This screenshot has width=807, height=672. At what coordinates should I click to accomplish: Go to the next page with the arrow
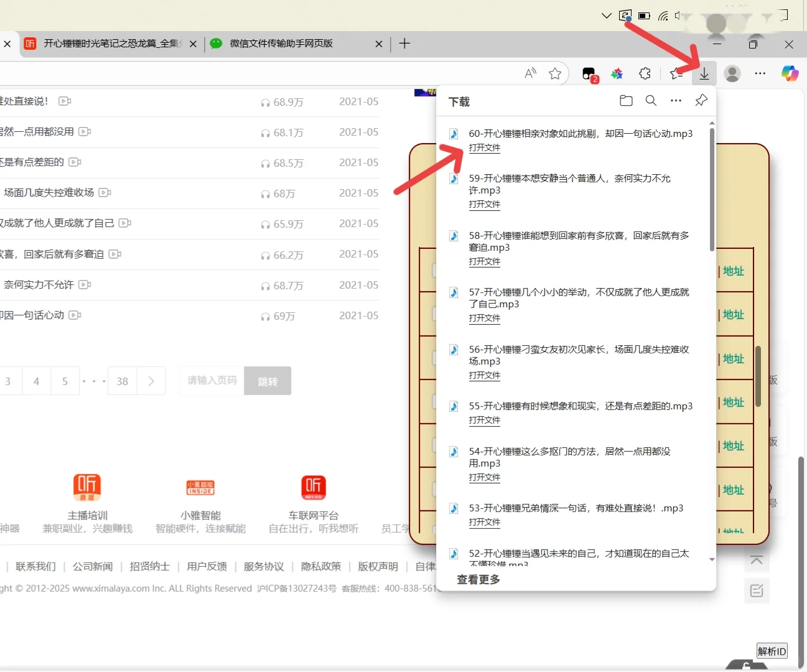click(151, 381)
